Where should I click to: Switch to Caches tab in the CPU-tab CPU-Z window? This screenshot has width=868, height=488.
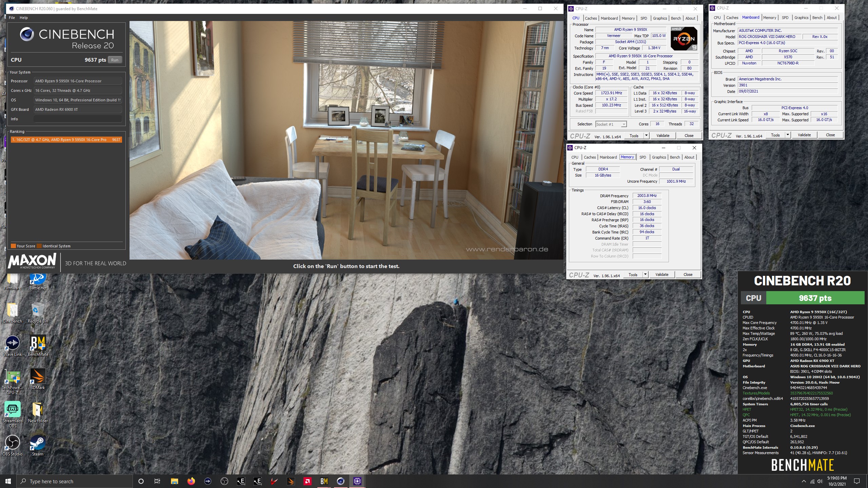click(591, 18)
